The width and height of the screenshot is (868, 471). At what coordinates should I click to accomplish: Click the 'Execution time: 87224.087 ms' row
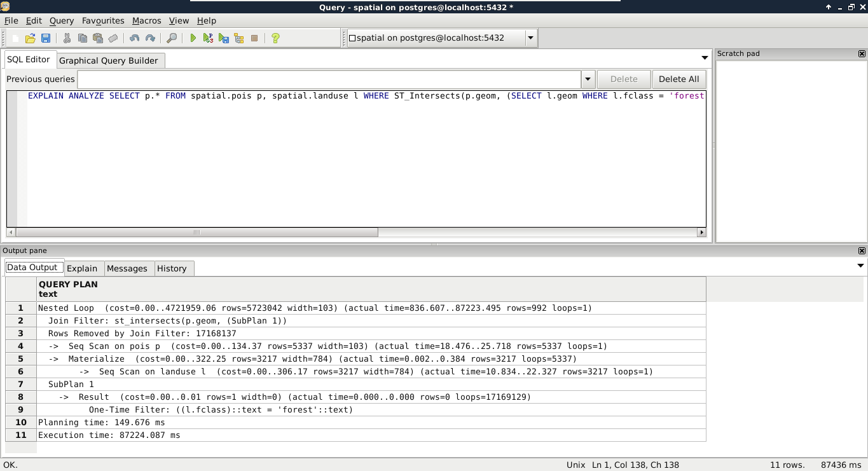[371, 435]
